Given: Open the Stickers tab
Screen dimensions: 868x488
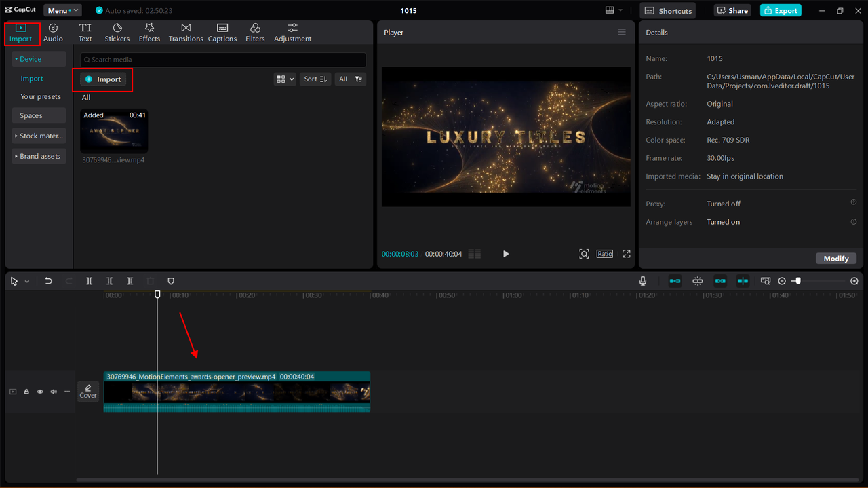Looking at the screenshot, I should pos(117,32).
